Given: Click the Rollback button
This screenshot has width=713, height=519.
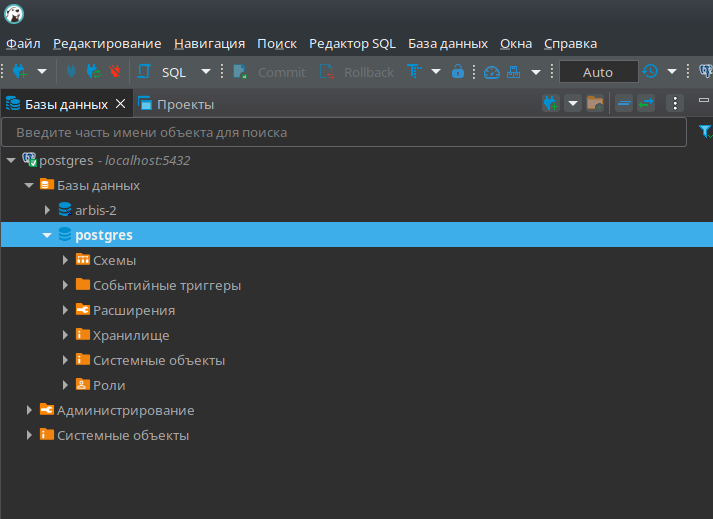Looking at the screenshot, I should point(356,72).
